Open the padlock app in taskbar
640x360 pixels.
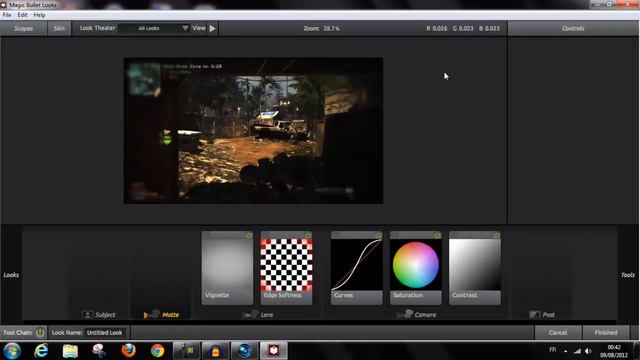216,351
